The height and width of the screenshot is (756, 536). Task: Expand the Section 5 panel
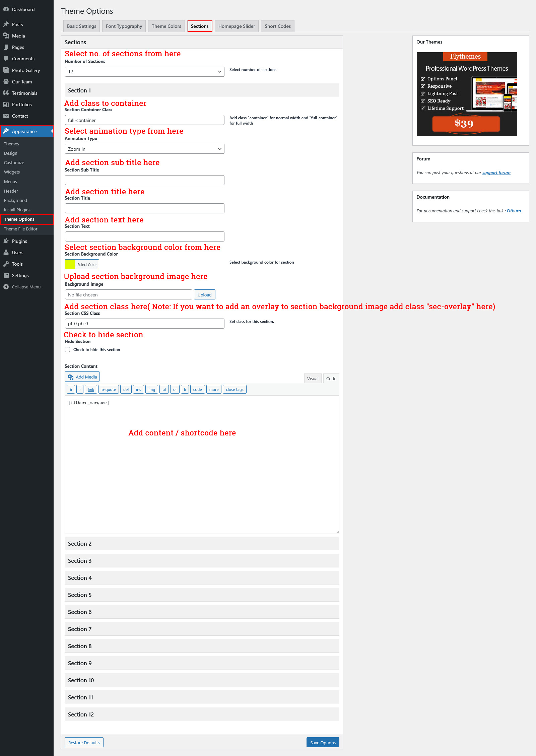(x=202, y=595)
